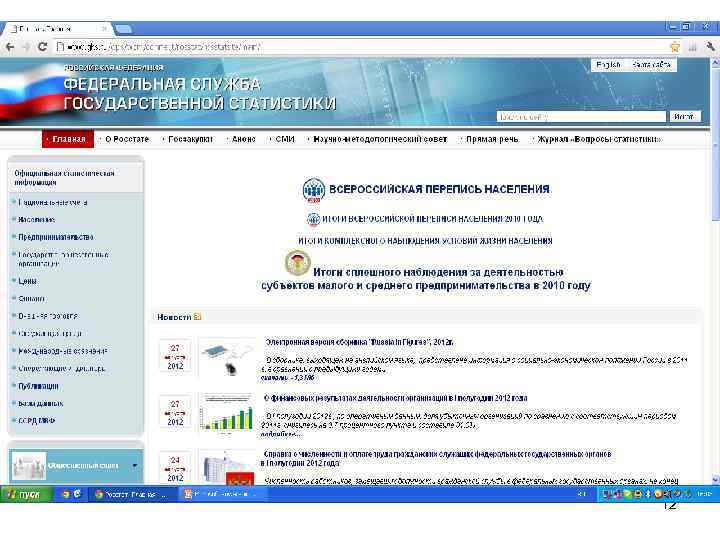The image size is (720, 540).
Task: Expand the Общественный совет dropdown arrow
Action: [135, 466]
